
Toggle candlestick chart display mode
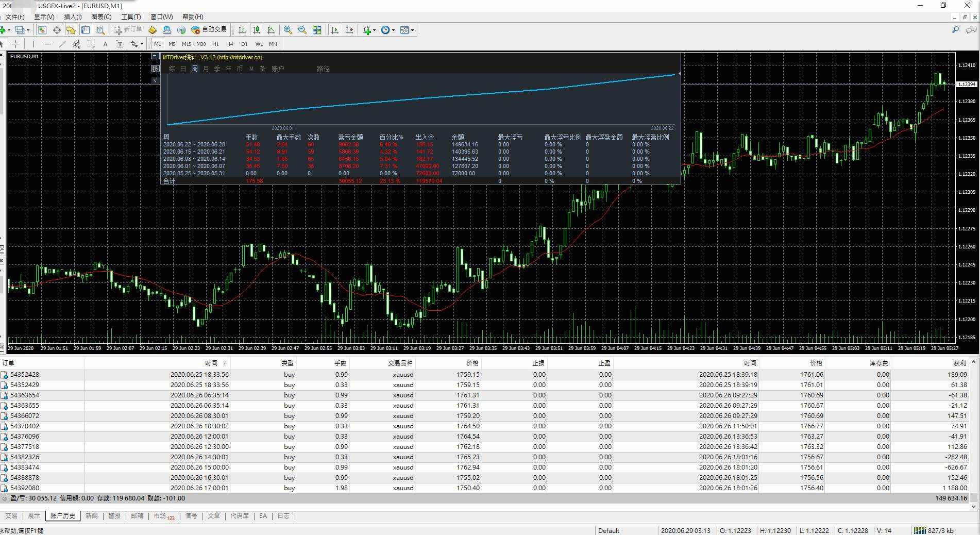point(257,30)
